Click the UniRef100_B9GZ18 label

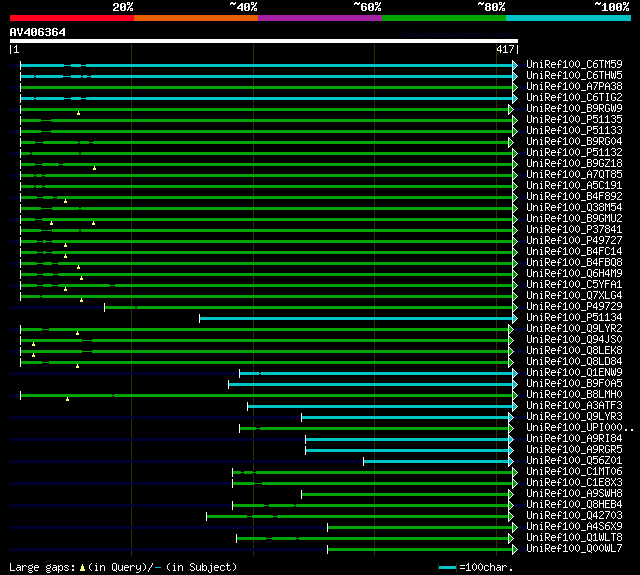(574, 164)
